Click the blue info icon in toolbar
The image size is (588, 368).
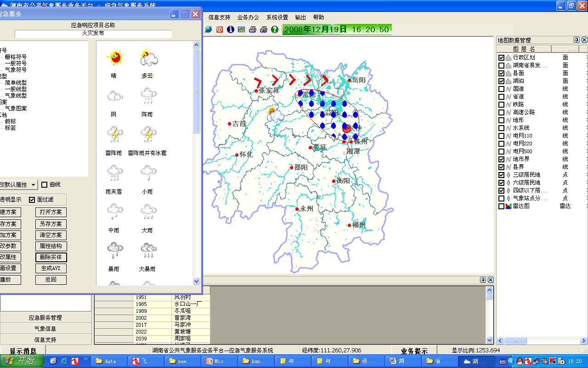coord(231,29)
